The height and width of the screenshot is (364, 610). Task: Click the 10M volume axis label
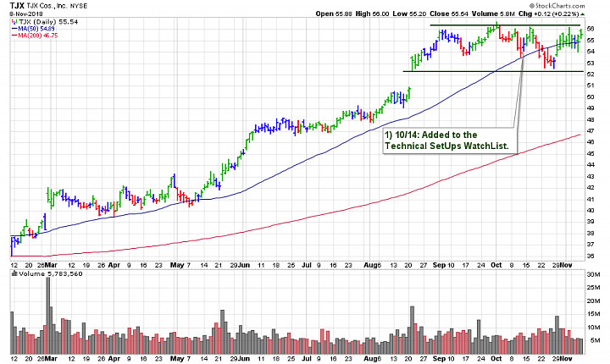pos(593,327)
